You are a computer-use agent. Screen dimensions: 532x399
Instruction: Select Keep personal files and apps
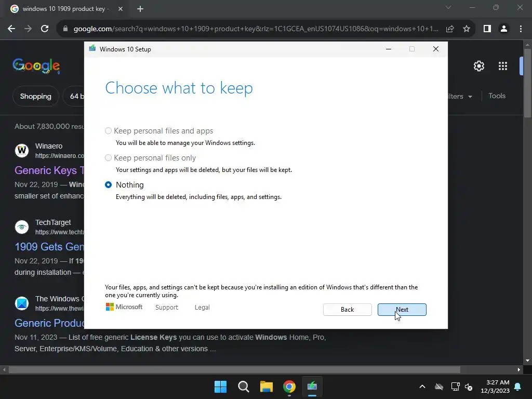tap(108, 130)
